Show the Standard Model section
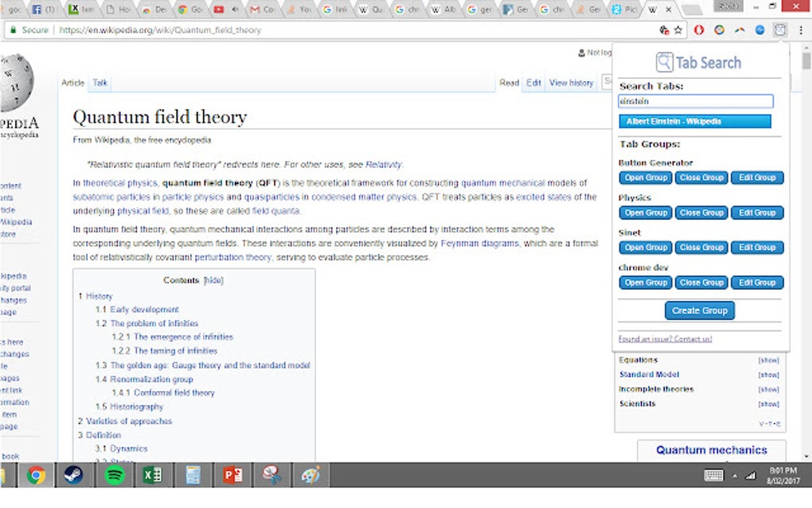 pos(768,375)
